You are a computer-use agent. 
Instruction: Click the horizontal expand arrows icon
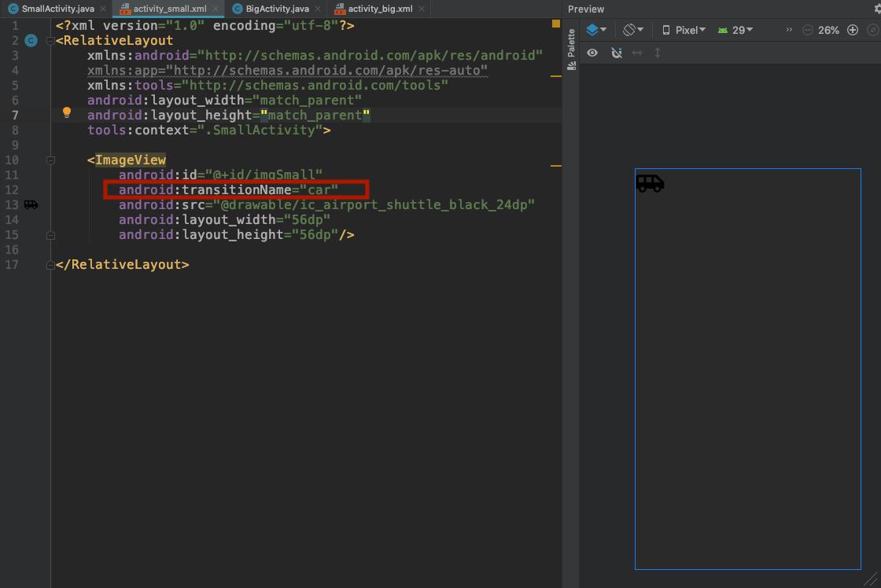pyautogui.click(x=636, y=52)
